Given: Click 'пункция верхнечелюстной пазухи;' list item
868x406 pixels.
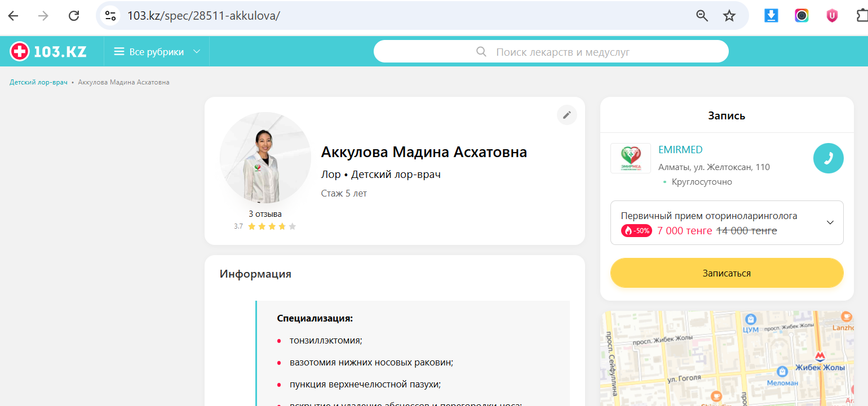Looking at the screenshot, I should click(x=365, y=385).
